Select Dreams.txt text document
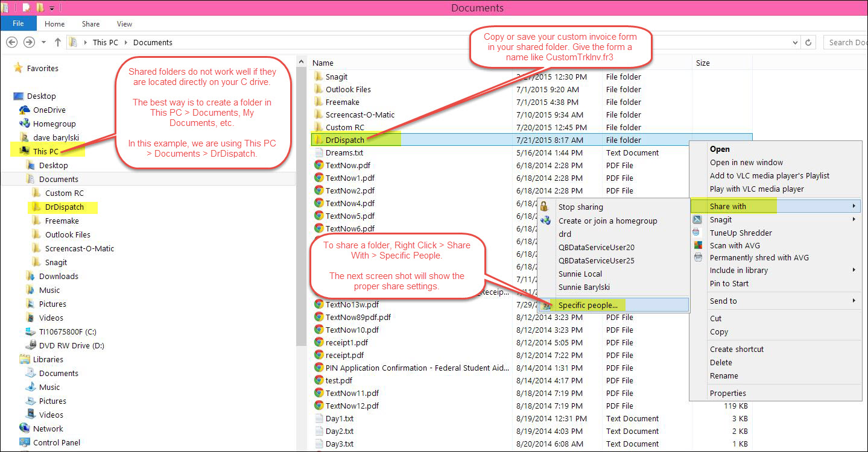Viewport: 868px width, 452px height. tap(344, 152)
